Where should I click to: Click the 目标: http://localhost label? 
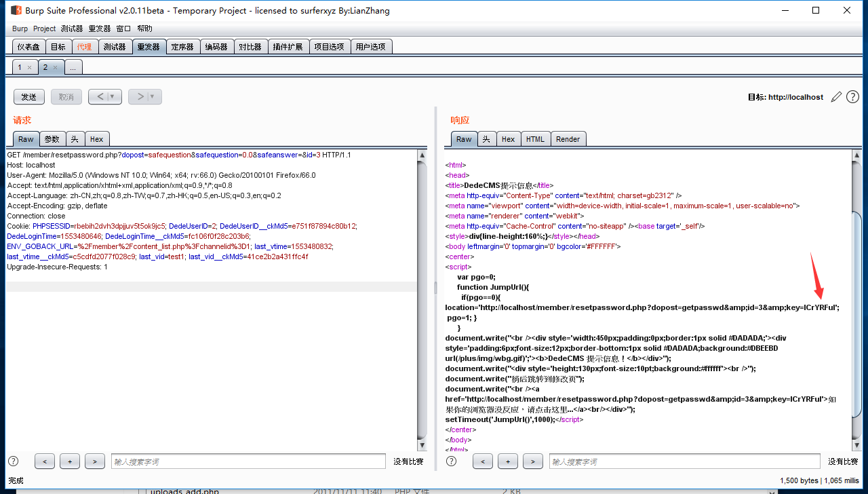tap(785, 97)
